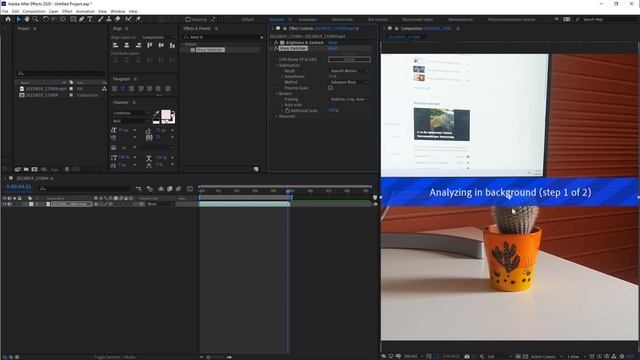Click the Align Top icon in Align panel
This screenshot has height=360, width=640.
click(150, 45)
